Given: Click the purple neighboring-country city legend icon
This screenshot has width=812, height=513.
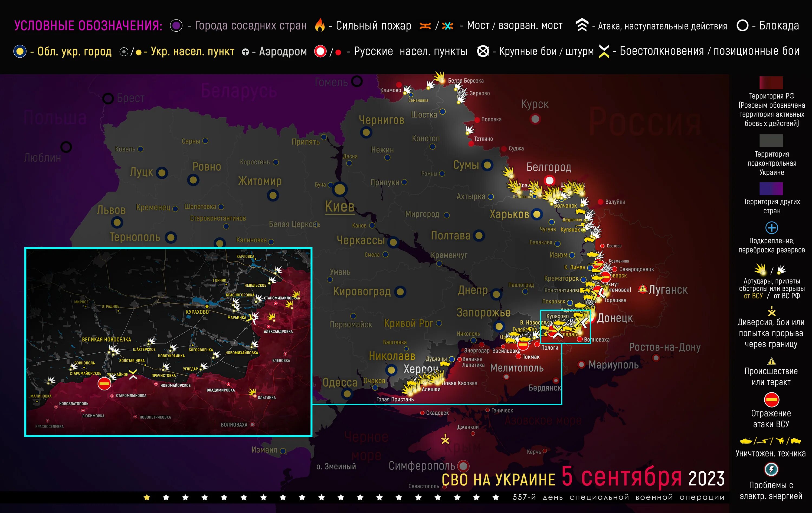Looking at the screenshot, I should (176, 26).
